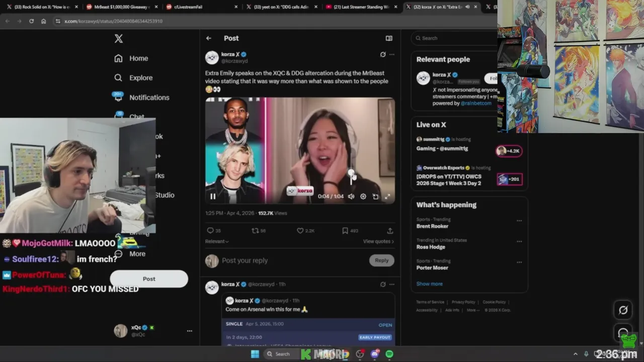This screenshot has width=644, height=362.
Task: Click the reply icon with 35 replies
Action: [214, 231]
